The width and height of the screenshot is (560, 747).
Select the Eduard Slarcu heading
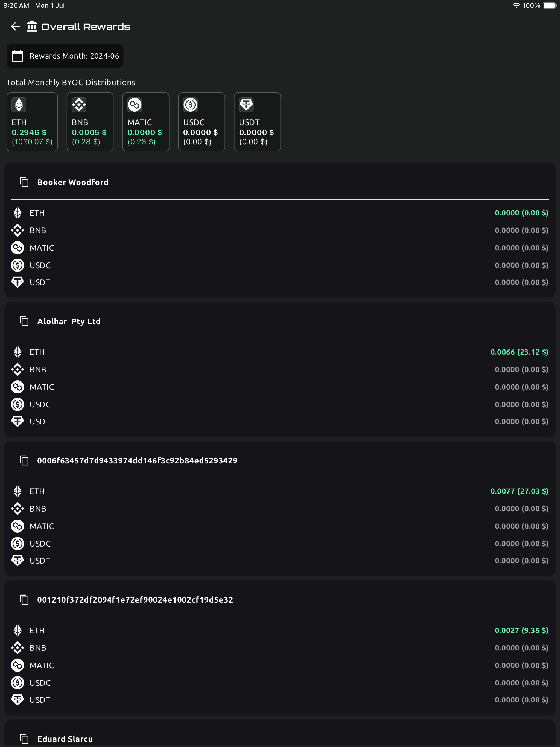click(x=65, y=739)
